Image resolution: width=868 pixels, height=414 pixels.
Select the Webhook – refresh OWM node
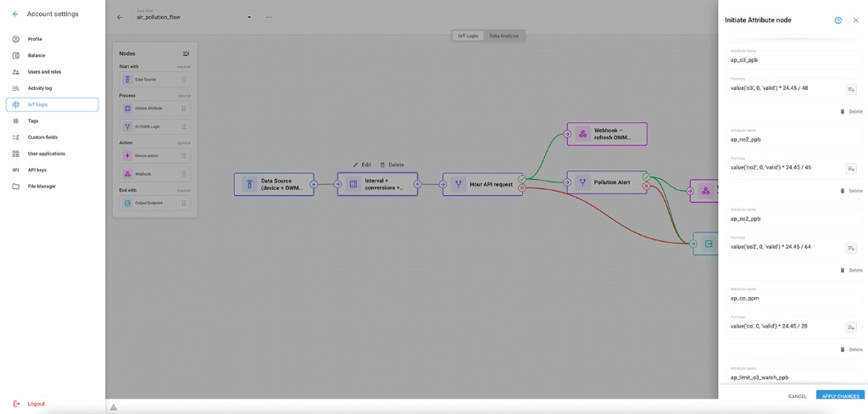click(x=607, y=133)
